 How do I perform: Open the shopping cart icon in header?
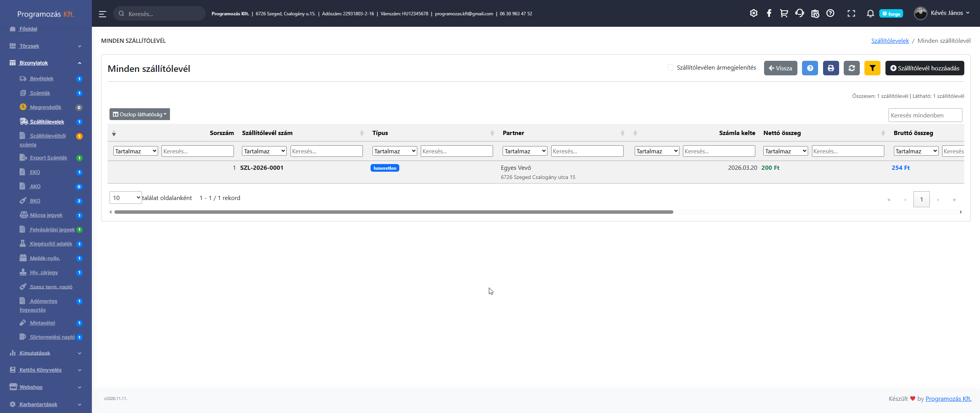pyautogui.click(x=784, y=13)
